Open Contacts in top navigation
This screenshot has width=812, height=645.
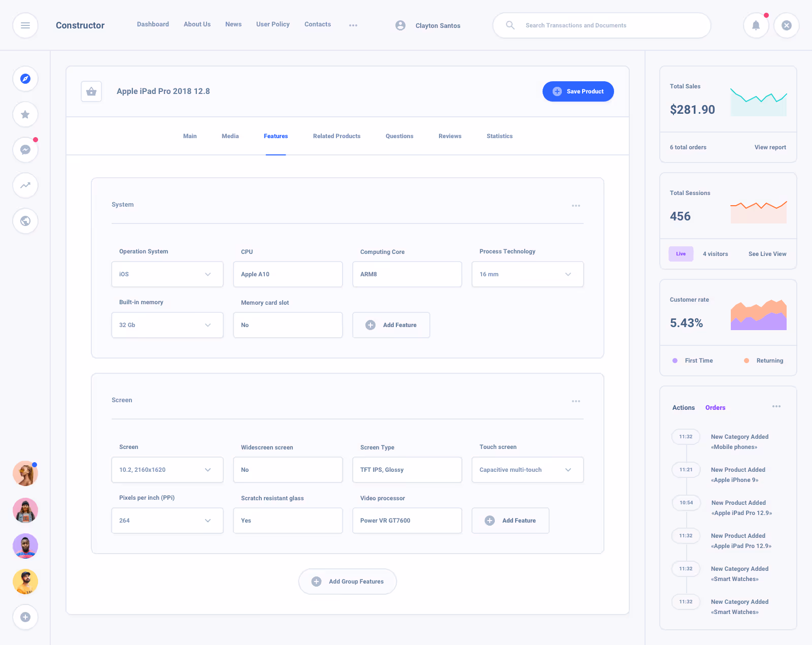click(318, 24)
